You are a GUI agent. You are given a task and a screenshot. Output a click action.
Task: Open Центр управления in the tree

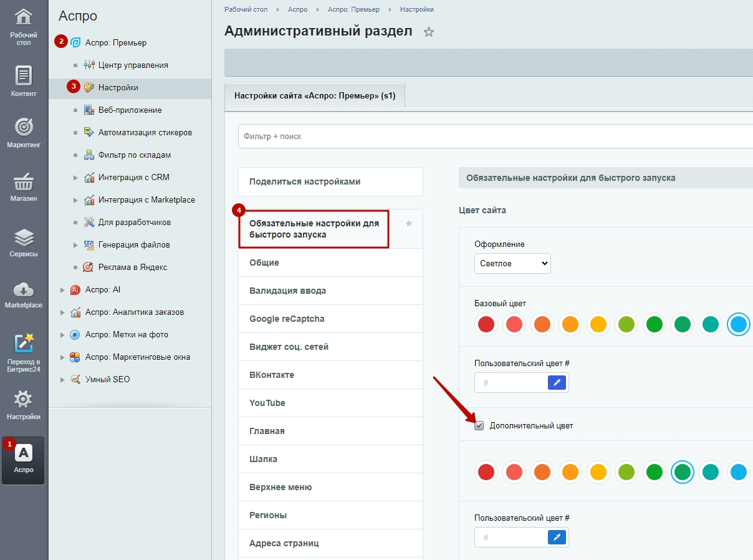(133, 65)
